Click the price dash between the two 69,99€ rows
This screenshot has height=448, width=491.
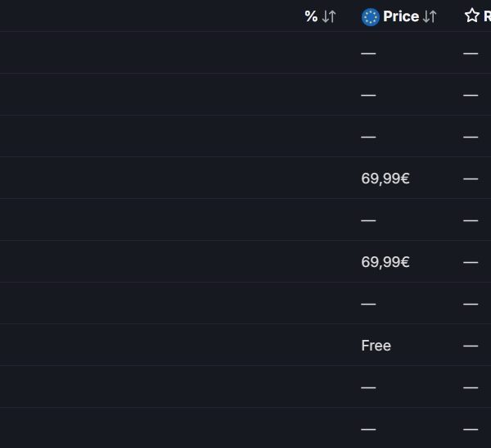pyautogui.click(x=368, y=220)
